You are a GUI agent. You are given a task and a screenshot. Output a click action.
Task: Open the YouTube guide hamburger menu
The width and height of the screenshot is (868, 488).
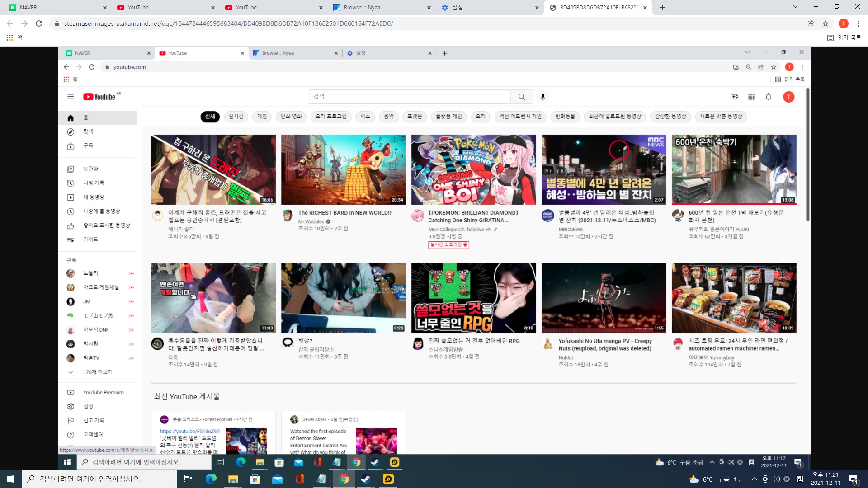coord(71,97)
